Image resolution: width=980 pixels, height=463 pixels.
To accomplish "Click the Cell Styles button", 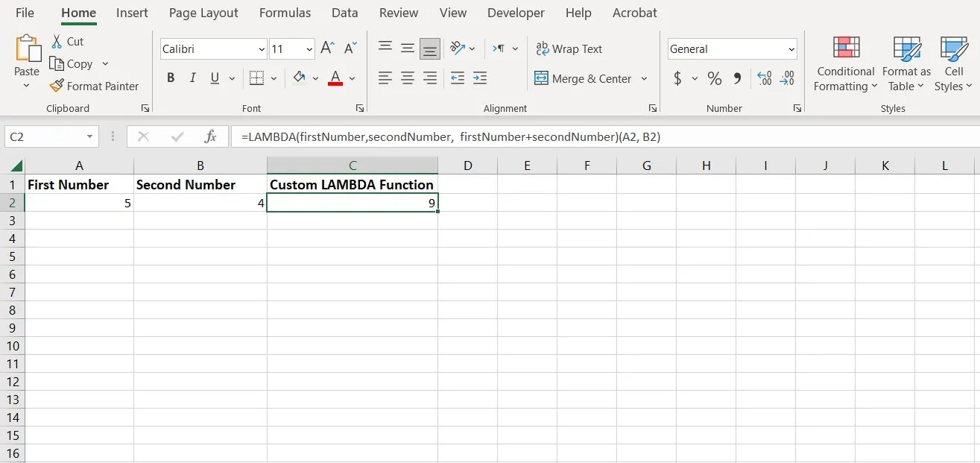I will [x=953, y=63].
